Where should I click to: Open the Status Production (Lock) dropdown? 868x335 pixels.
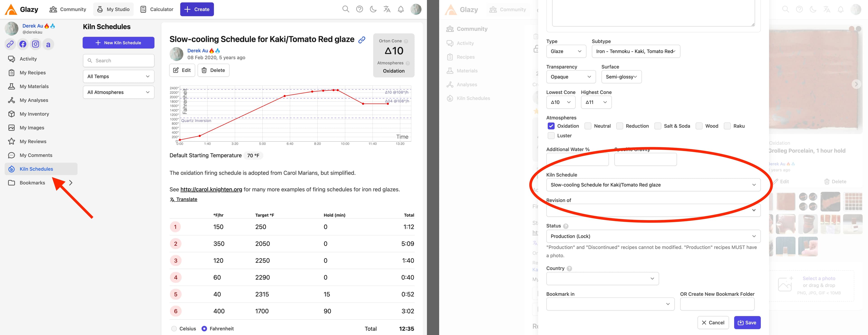click(x=653, y=236)
